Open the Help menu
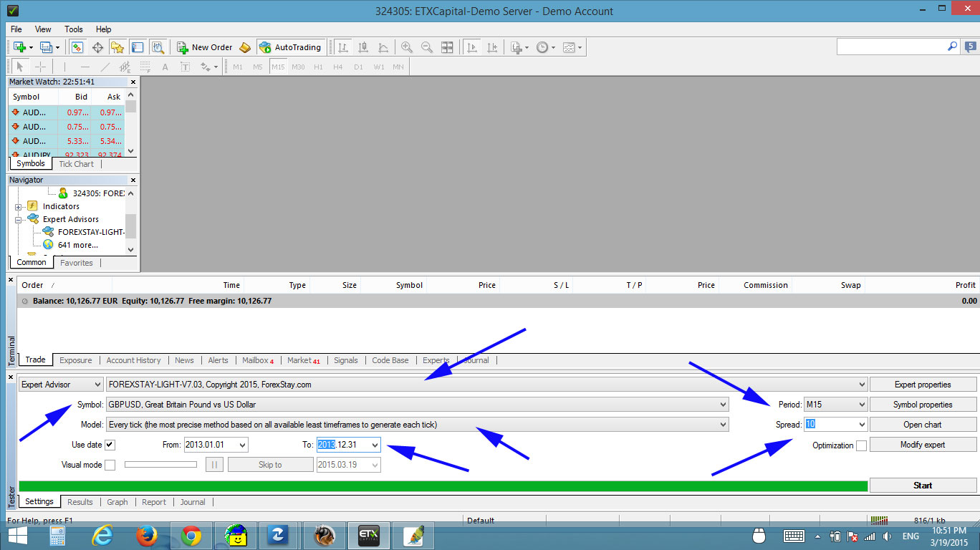Viewport: 980px width, 550px height. pos(104,29)
